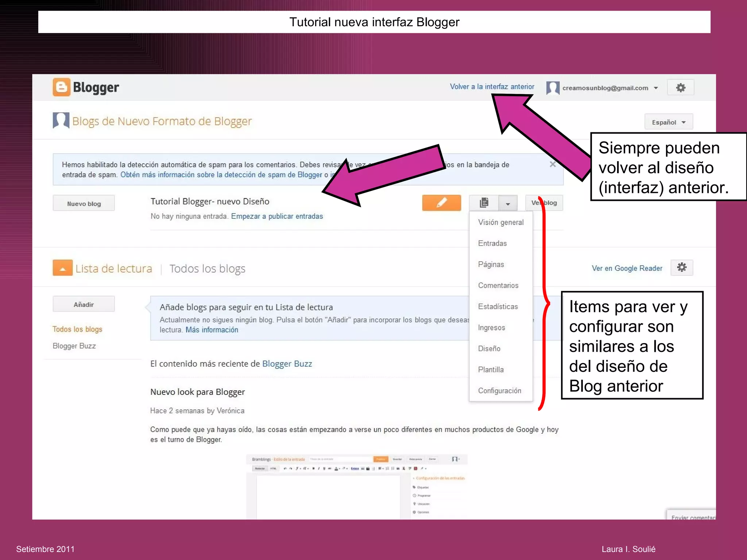Open the reading list settings gear
The image size is (747, 560).
[x=682, y=268]
